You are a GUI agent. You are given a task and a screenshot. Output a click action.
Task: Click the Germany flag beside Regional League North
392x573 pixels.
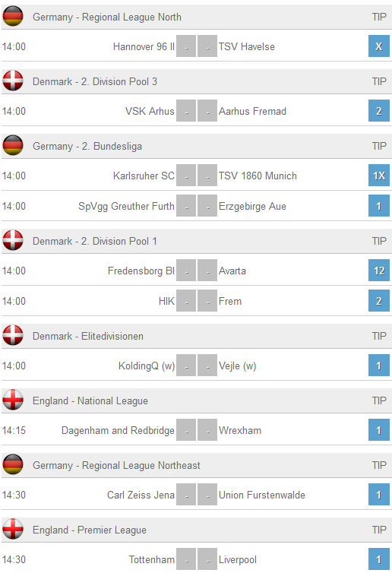[x=13, y=17]
